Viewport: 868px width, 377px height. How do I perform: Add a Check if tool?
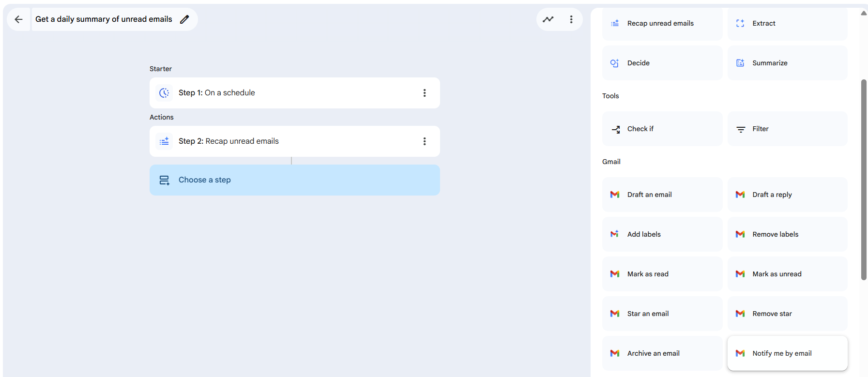(662, 129)
